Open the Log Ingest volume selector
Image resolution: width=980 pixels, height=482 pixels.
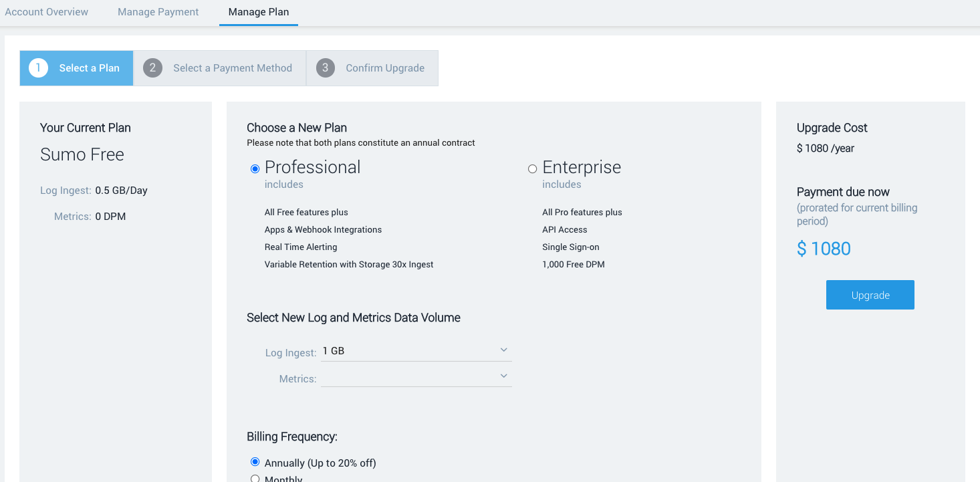pyautogui.click(x=414, y=350)
